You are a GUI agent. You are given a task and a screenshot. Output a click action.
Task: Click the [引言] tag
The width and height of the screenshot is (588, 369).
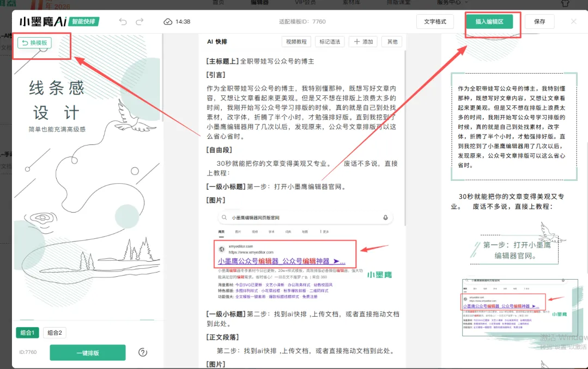click(x=216, y=75)
